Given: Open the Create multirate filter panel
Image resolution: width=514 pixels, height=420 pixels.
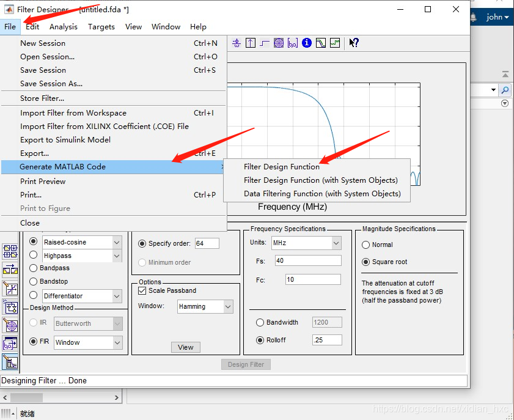Looking at the screenshot, I should pyautogui.click(x=10, y=251).
